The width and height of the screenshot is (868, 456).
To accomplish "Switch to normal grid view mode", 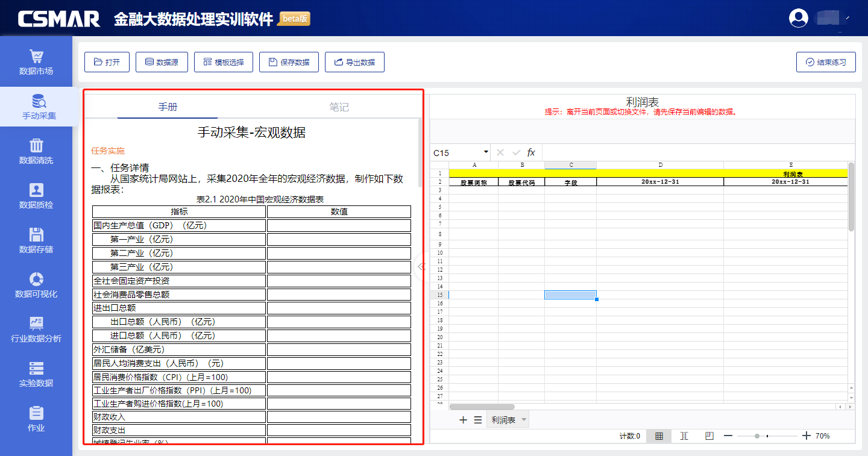I will 659,436.
